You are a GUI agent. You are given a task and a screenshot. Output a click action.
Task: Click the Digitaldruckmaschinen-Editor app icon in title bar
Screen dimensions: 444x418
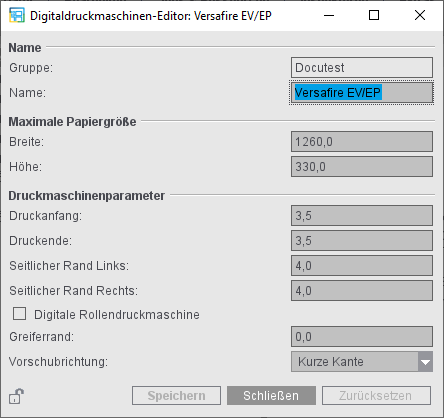pyautogui.click(x=17, y=15)
